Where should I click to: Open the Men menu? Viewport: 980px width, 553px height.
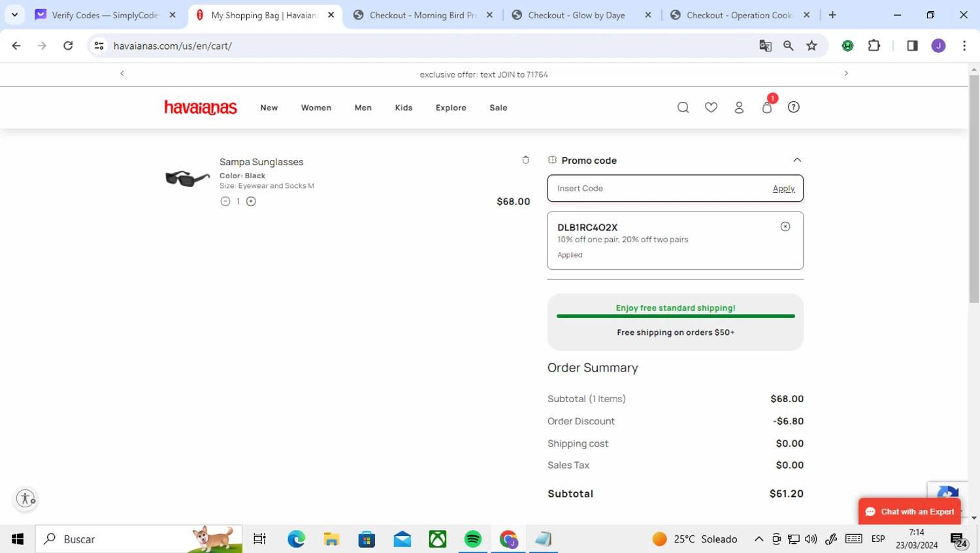coord(363,108)
